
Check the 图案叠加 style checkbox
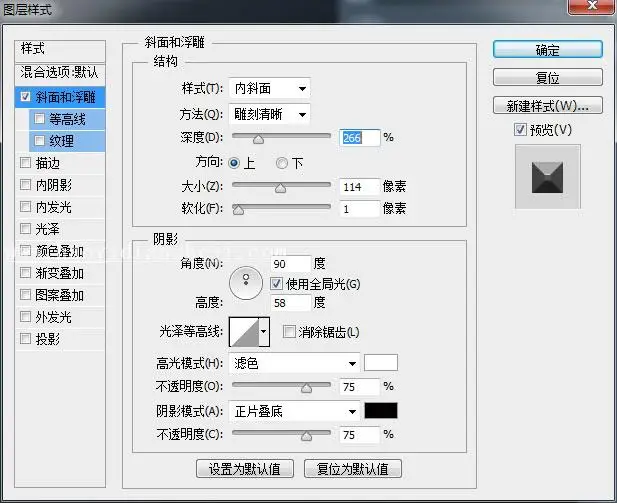(x=26, y=295)
